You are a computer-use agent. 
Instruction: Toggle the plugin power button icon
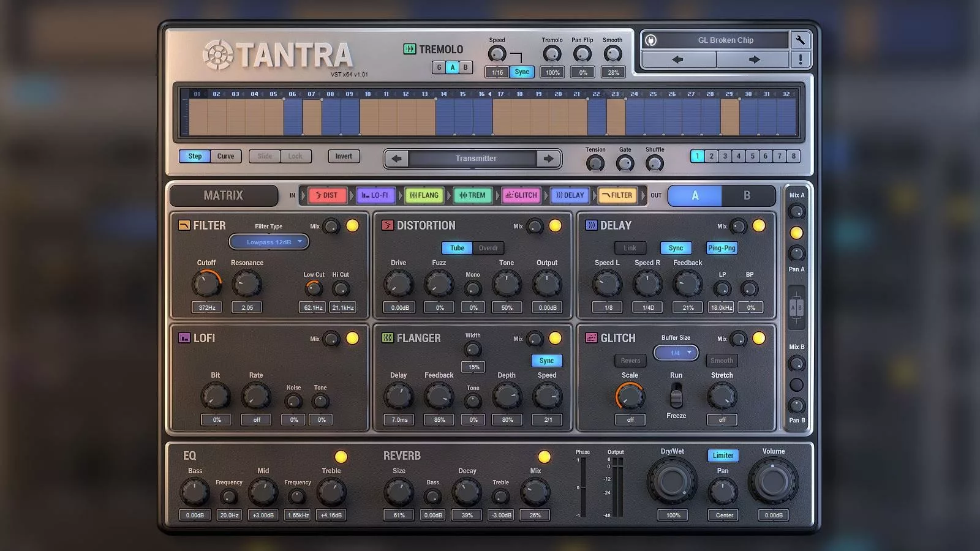[x=650, y=40]
